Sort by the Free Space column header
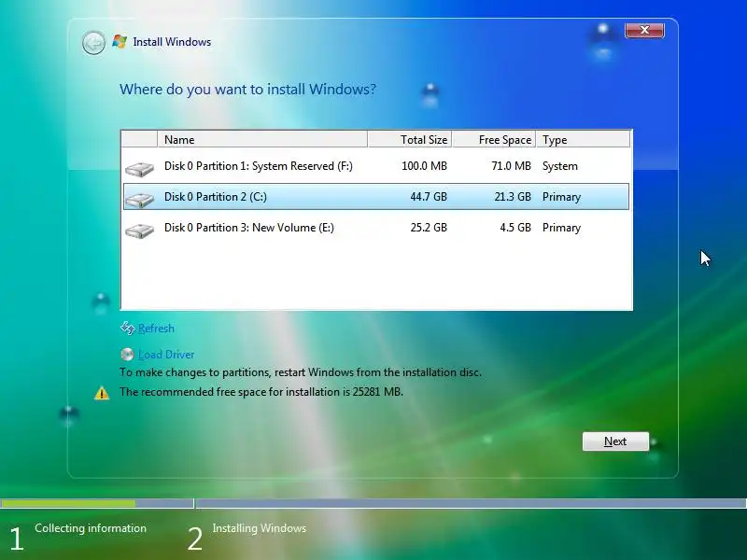 [494, 139]
